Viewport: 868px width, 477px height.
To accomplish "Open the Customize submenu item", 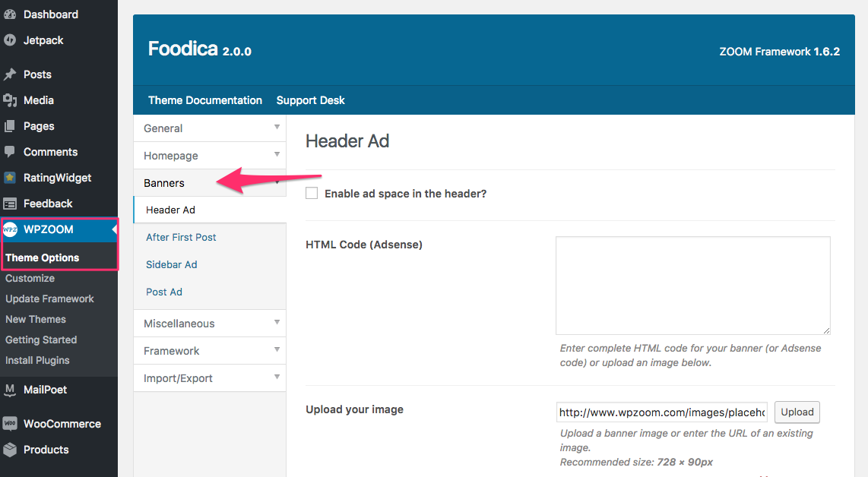I will click(30, 278).
